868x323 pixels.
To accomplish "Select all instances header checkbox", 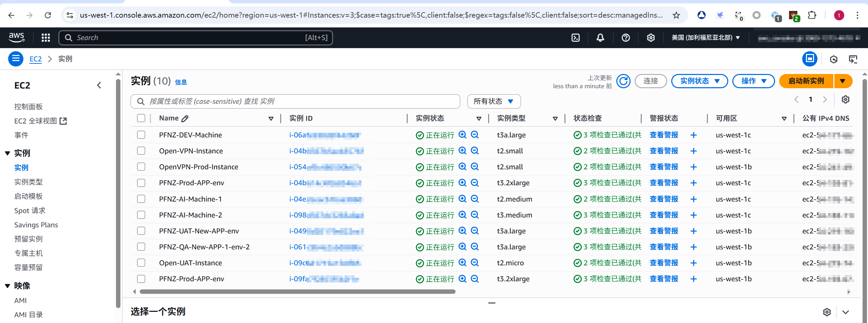I will [x=141, y=118].
